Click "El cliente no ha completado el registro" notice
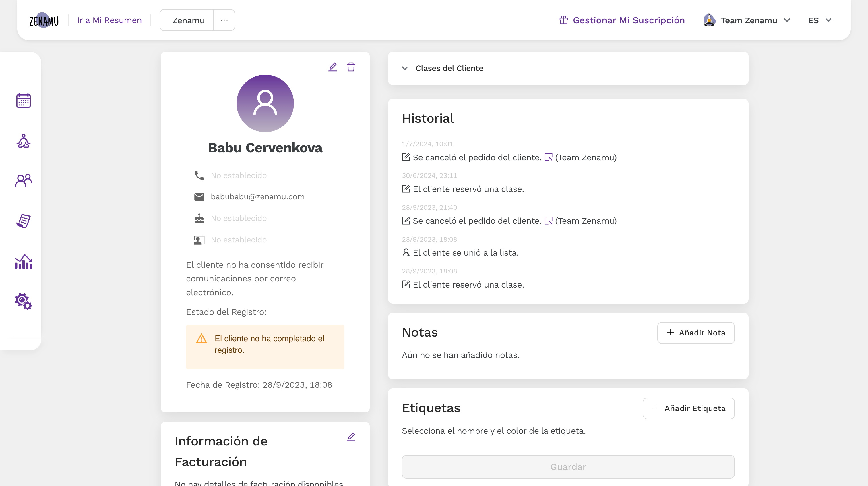The width and height of the screenshot is (868, 486). coord(265,347)
